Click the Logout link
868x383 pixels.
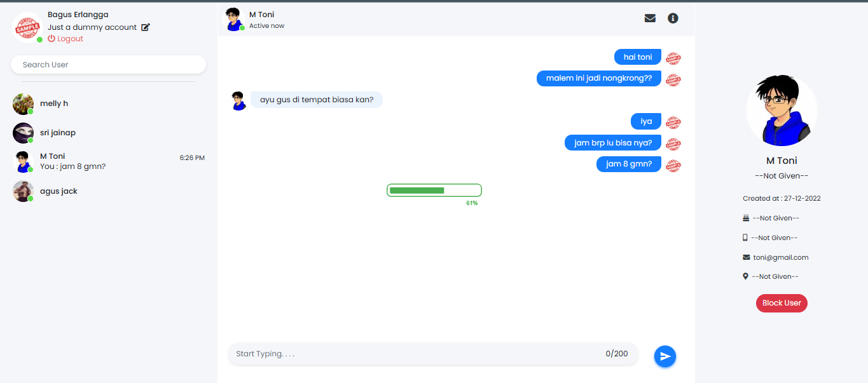[x=65, y=39]
